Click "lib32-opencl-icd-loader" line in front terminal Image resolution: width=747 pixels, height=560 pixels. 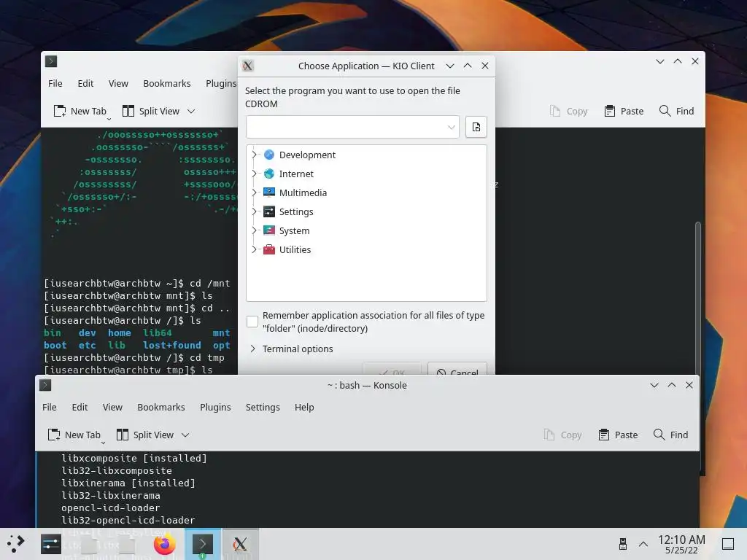point(128,520)
